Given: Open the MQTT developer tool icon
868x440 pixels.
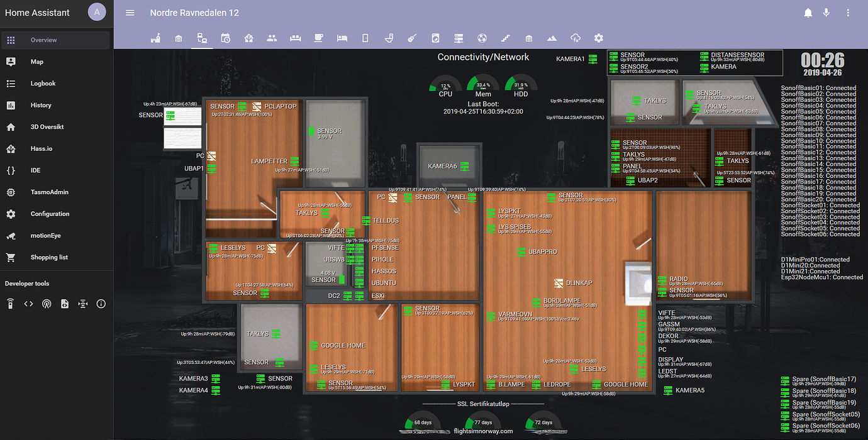Looking at the screenshot, I should coord(47,304).
